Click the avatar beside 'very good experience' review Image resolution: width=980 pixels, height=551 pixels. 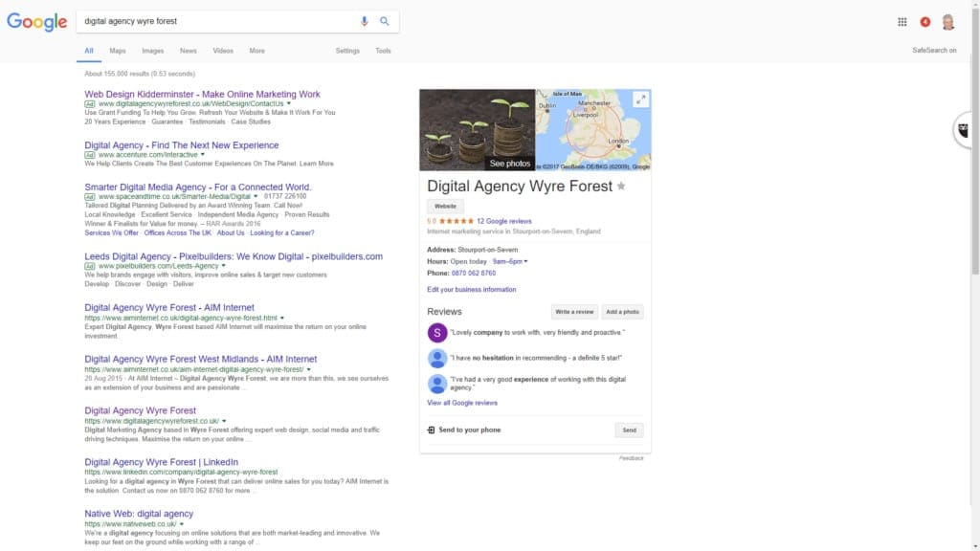tap(436, 384)
